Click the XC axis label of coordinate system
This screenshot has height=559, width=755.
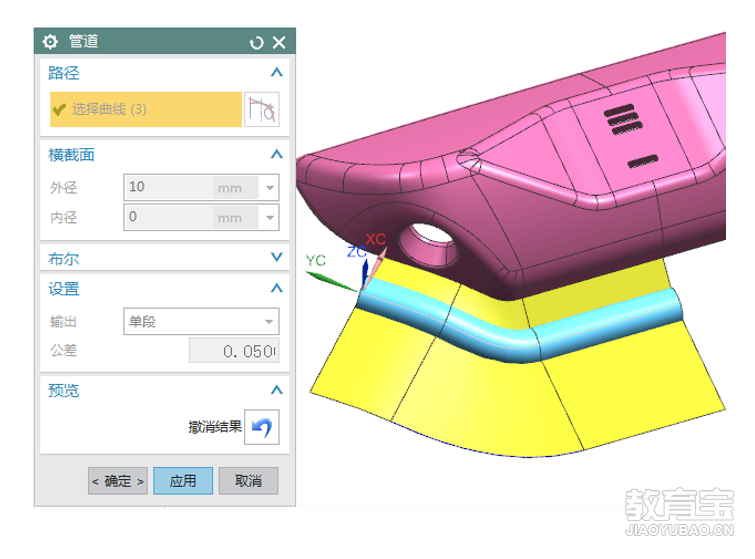coord(376,239)
